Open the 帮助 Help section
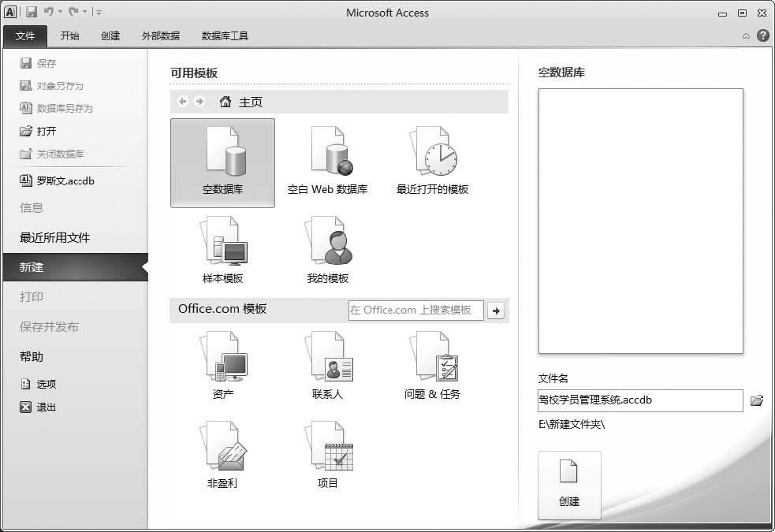775x532 pixels. click(x=31, y=357)
